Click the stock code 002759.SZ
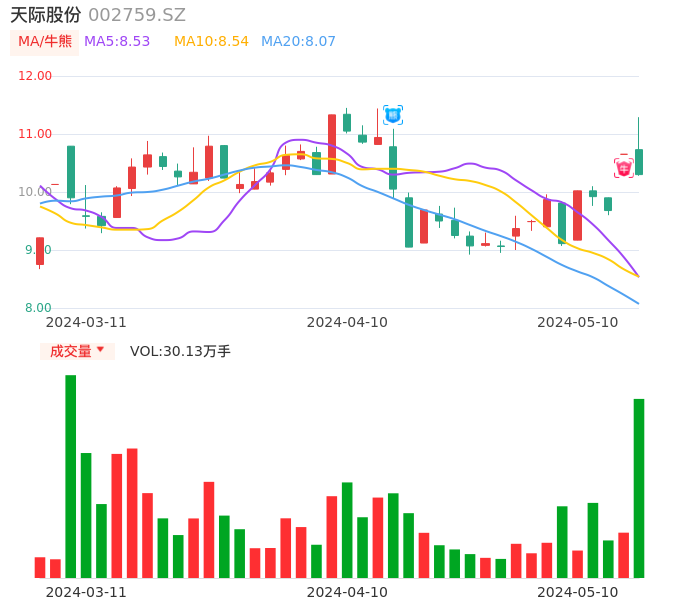The width and height of the screenshot is (686, 606). click(x=137, y=15)
